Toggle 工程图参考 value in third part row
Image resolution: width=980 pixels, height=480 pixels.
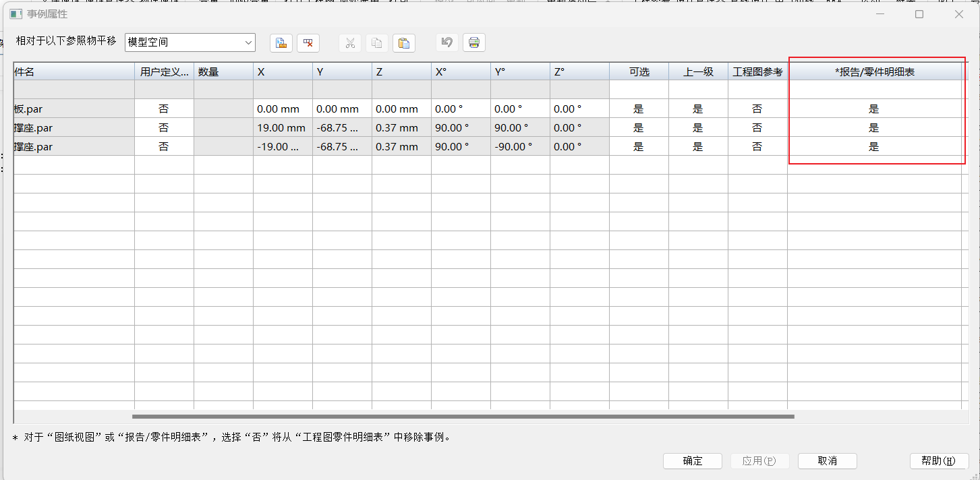point(757,146)
